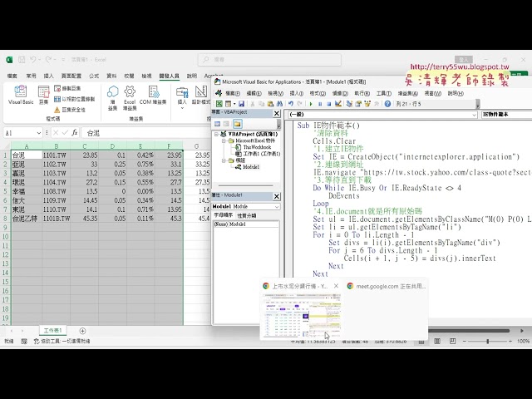Click the Paste icon in VBA toolbar

(x=270, y=104)
